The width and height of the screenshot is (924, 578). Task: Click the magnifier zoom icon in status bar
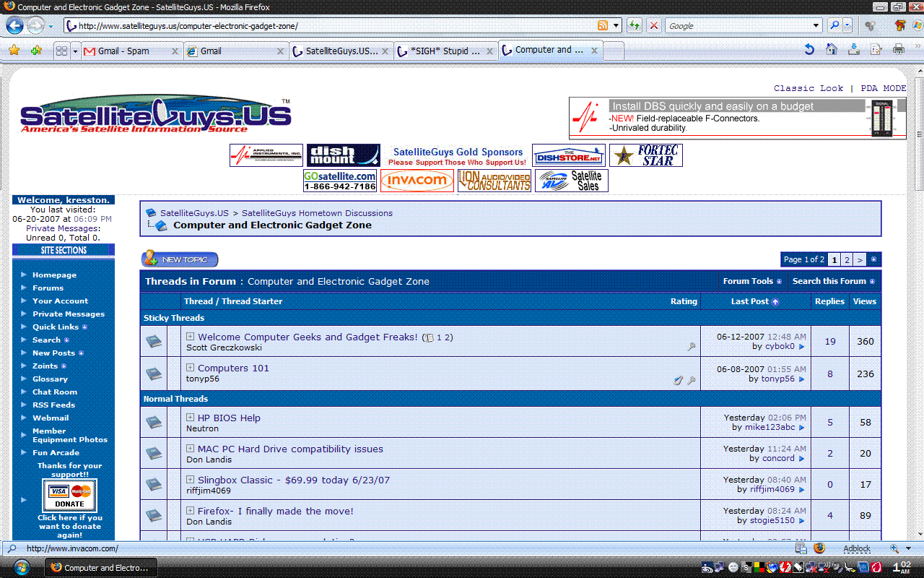coord(895,549)
